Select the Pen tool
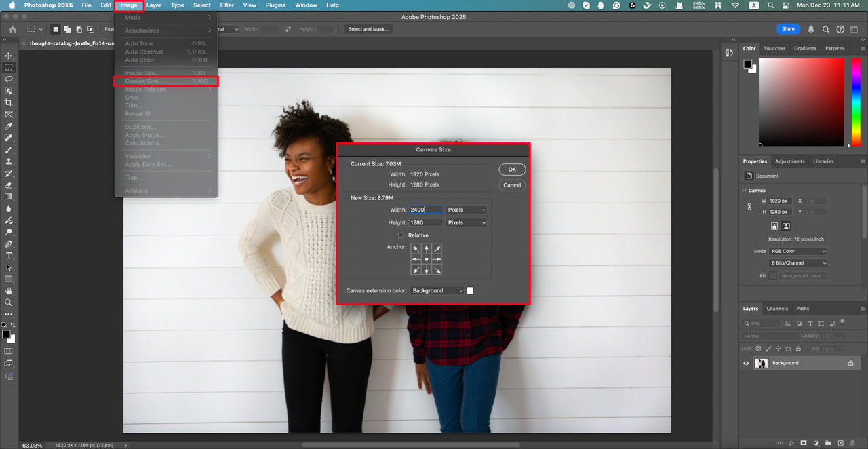868x449 pixels. 9,243
